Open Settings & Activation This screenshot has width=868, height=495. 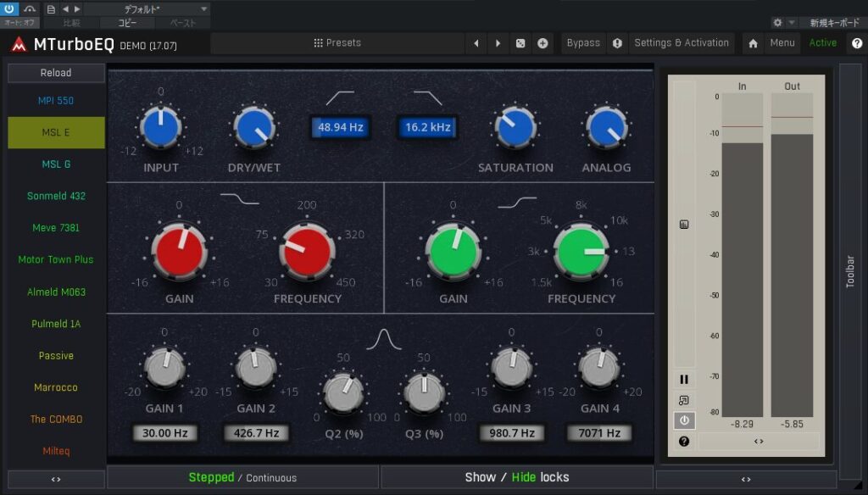click(682, 43)
